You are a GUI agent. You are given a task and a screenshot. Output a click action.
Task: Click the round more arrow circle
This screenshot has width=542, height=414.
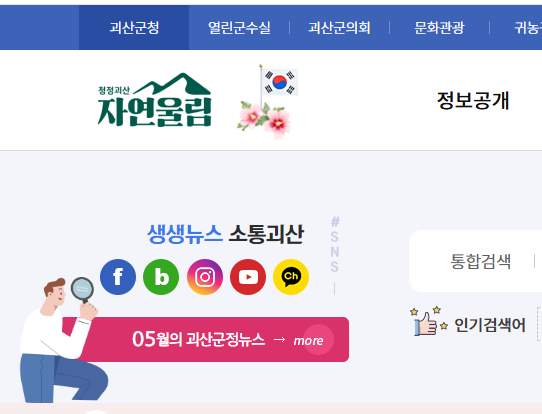coord(318,340)
